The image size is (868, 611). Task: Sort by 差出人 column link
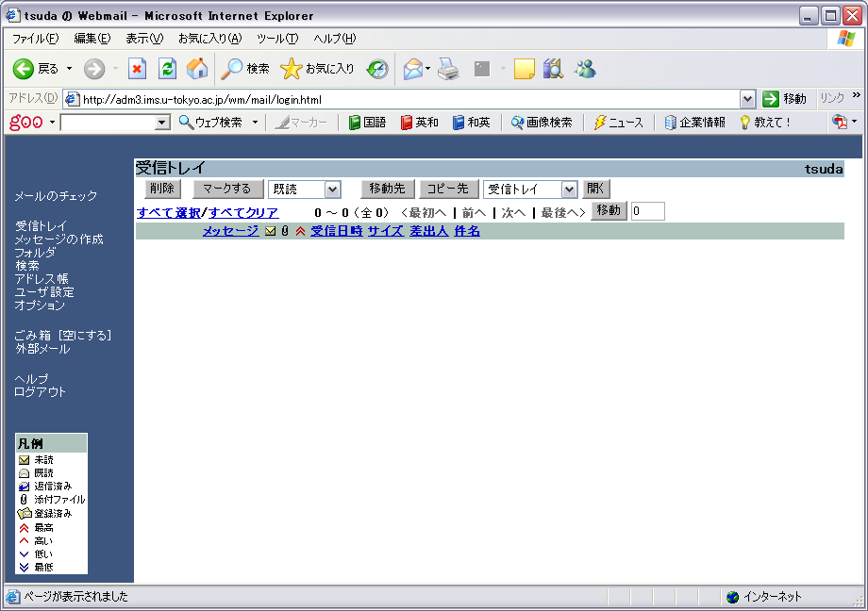[429, 231]
